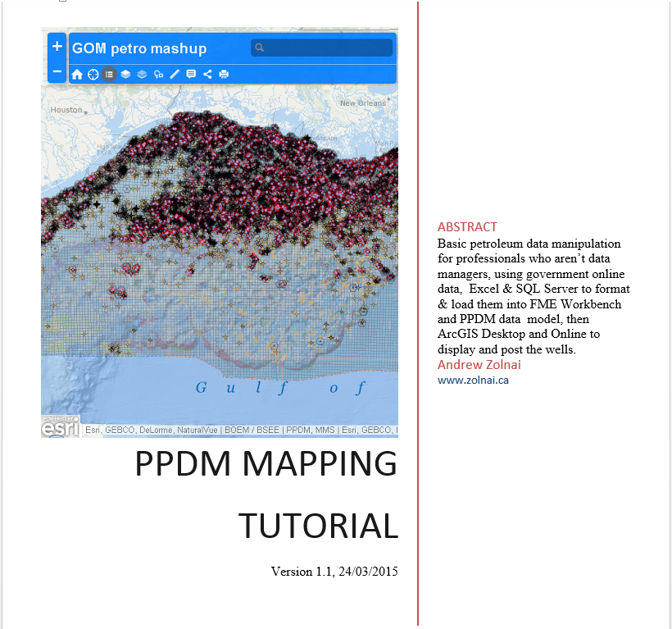Image resolution: width=672 pixels, height=629 pixels.
Task: Toggle the highlighted Legend panel
Action: (109, 74)
